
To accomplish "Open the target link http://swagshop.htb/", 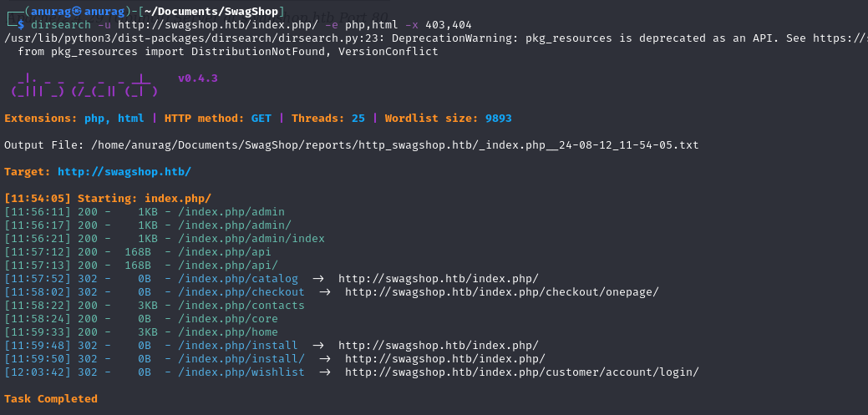I will pos(124,171).
